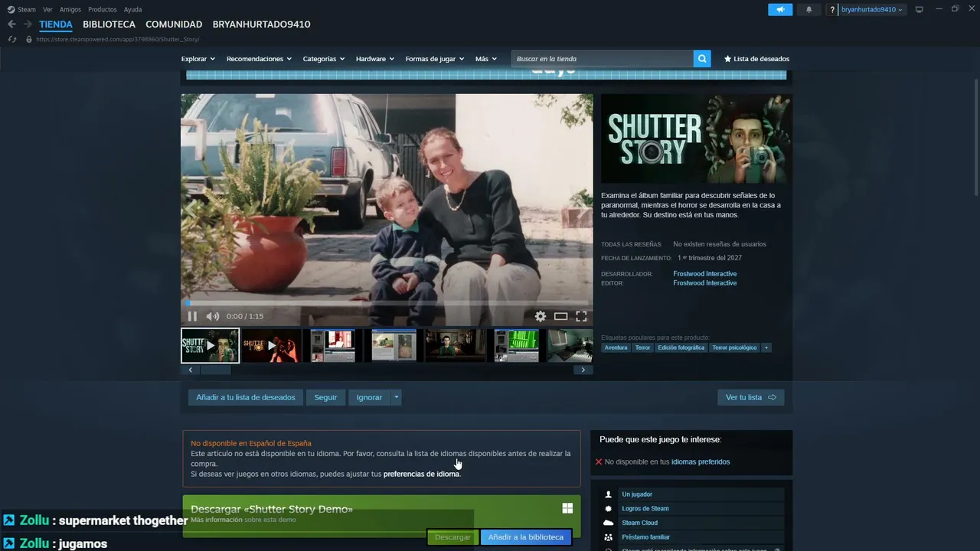Open preferencias de idioma link
Screen dimensions: 980x551
tap(421, 474)
